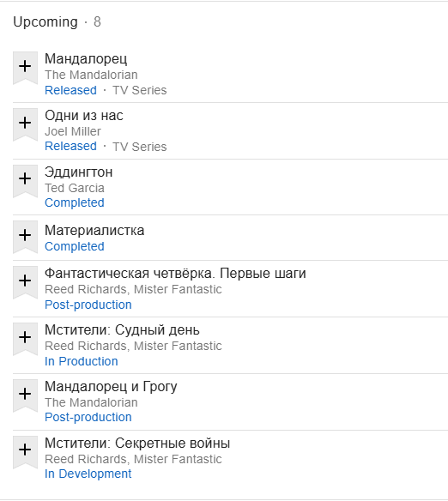Add Материалистка to watchlist
The width and height of the screenshot is (448, 501).
coord(25,237)
